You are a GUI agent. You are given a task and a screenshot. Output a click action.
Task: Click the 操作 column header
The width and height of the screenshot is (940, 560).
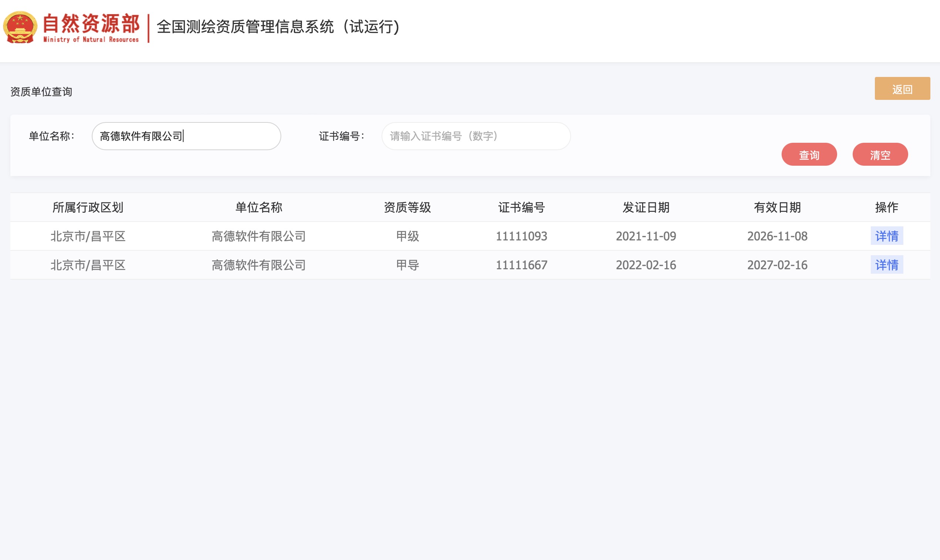pyautogui.click(x=887, y=207)
